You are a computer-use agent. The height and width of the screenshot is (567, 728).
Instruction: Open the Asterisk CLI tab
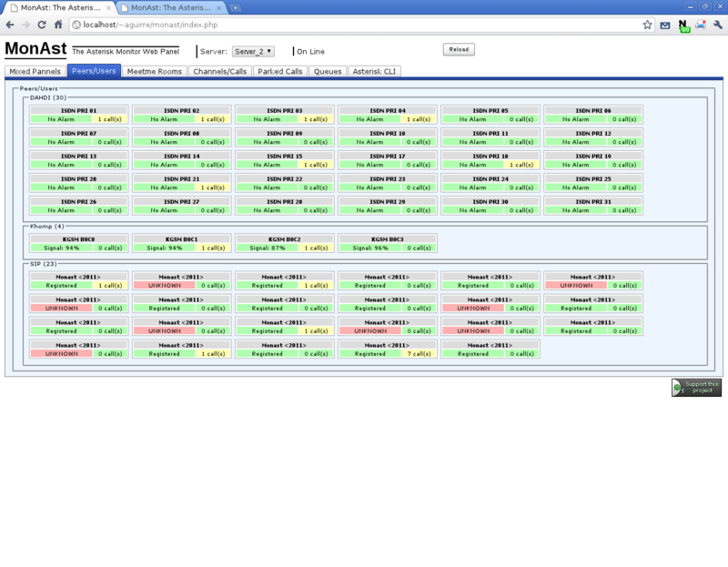click(373, 71)
